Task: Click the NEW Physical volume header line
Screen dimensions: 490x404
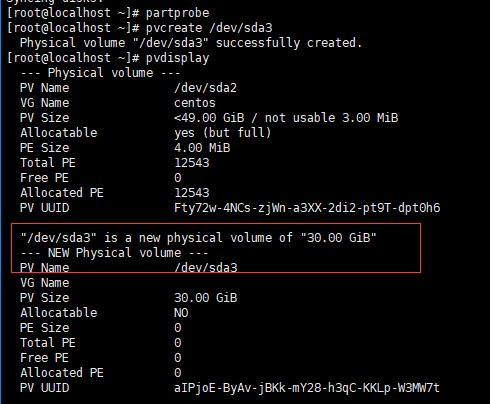Action: click(114, 253)
